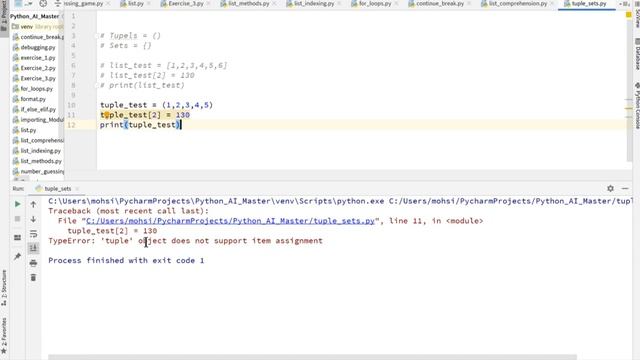Clear all output with trash icon
The height and width of the screenshot is (360, 640).
(x=33, y=278)
